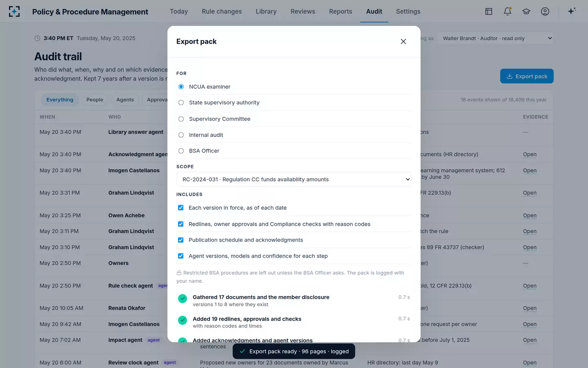Switch to the Reports tab
The image size is (588, 368).
341,11
